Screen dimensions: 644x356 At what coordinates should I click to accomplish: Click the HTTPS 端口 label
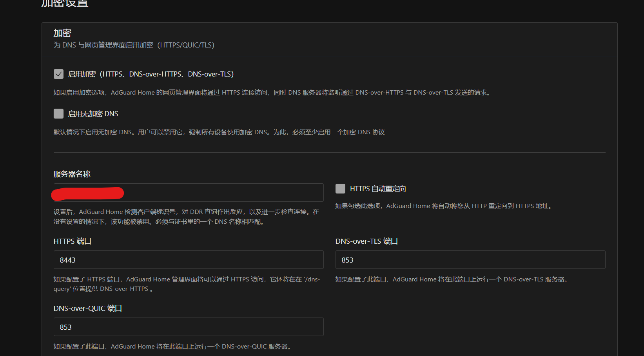pyautogui.click(x=73, y=241)
